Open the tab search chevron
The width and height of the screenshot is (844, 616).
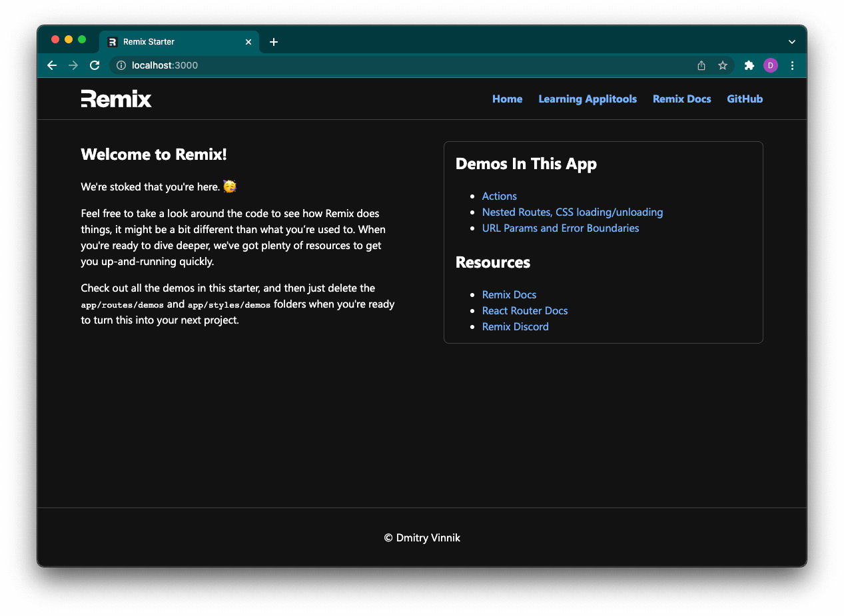coord(791,41)
